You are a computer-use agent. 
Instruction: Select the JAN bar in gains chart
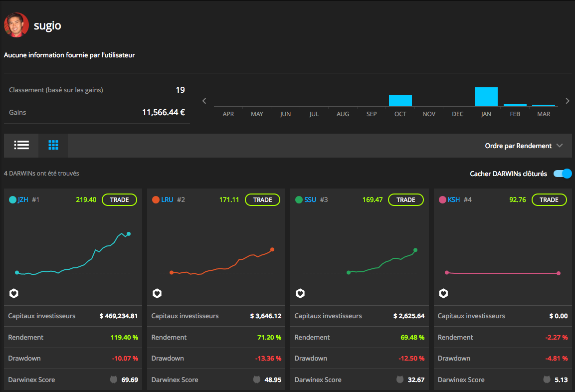tap(486, 97)
